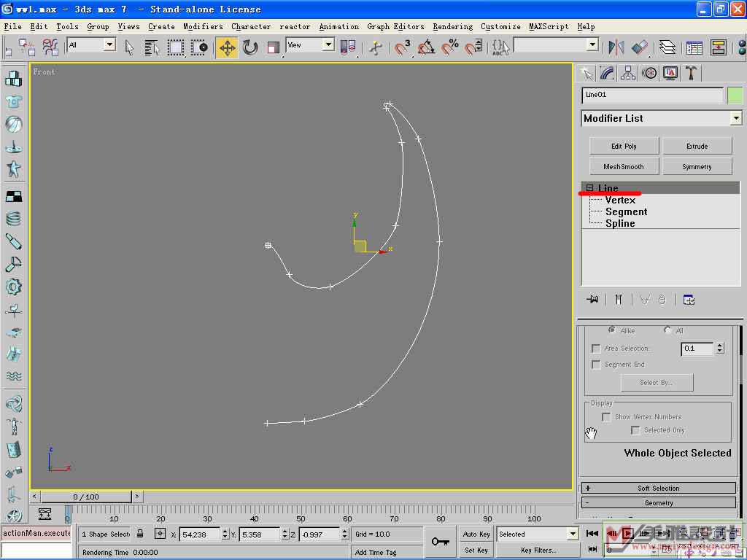Enable Segment End checkbox
The height and width of the screenshot is (560, 747).
coord(595,365)
